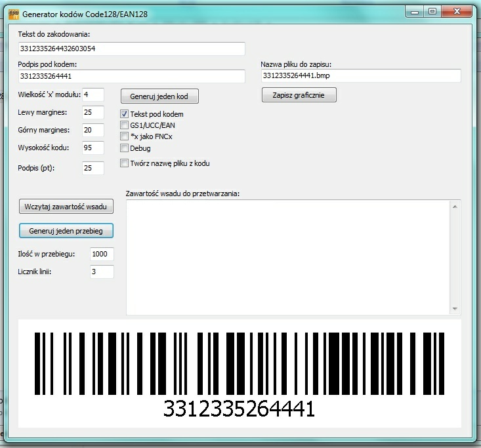Viewport: 481px width, 448px height.
Task: Click the Lewy margines value field
Action: (x=93, y=112)
